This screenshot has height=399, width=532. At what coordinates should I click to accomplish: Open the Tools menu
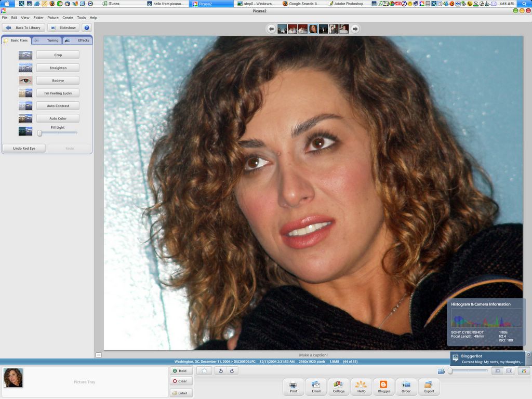[82, 18]
